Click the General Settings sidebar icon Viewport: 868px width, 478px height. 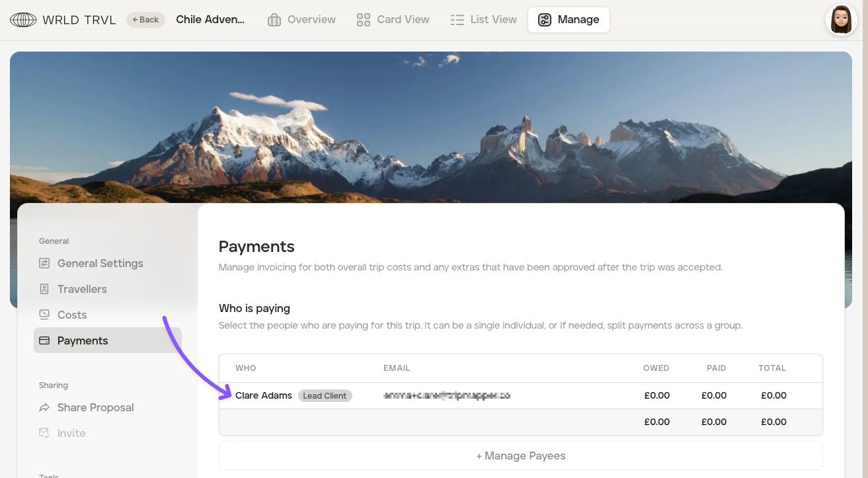(x=44, y=263)
